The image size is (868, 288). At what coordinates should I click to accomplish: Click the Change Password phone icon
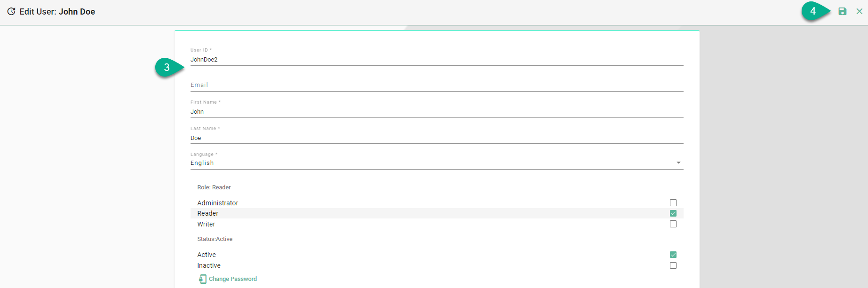[202, 279]
